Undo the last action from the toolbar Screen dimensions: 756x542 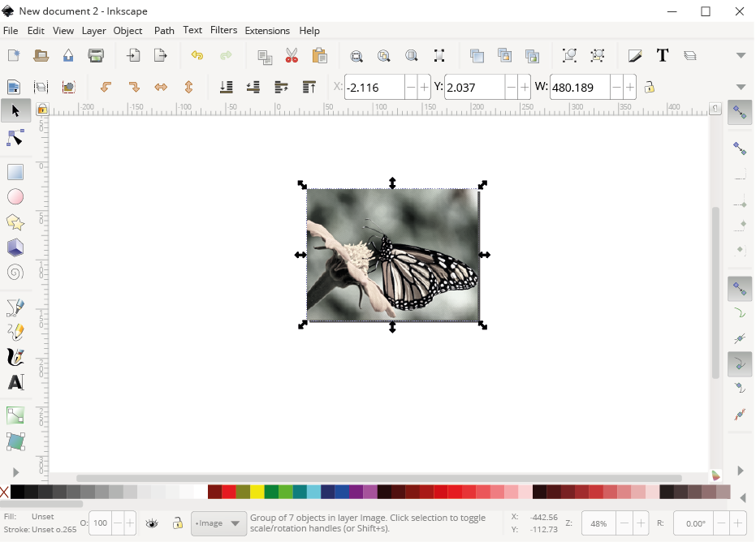pos(196,55)
